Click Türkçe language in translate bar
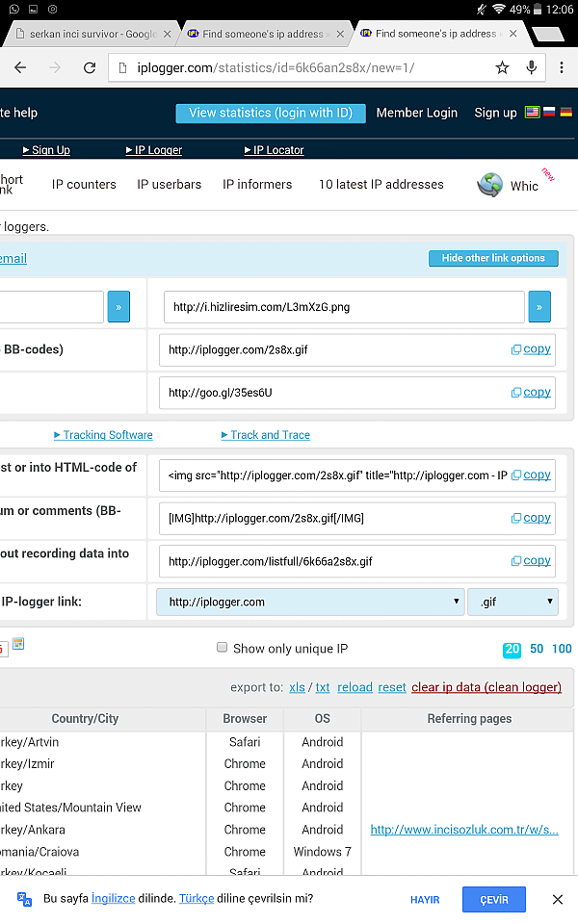578x924 pixels. (197, 899)
